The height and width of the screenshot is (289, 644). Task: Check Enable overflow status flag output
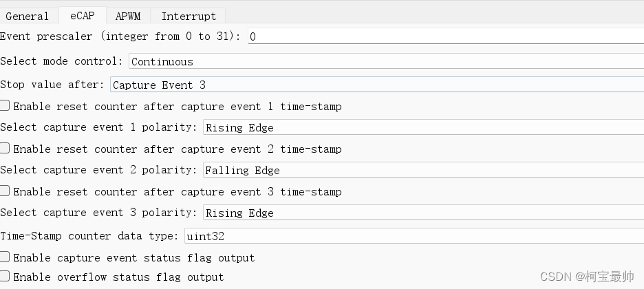coord(6,277)
